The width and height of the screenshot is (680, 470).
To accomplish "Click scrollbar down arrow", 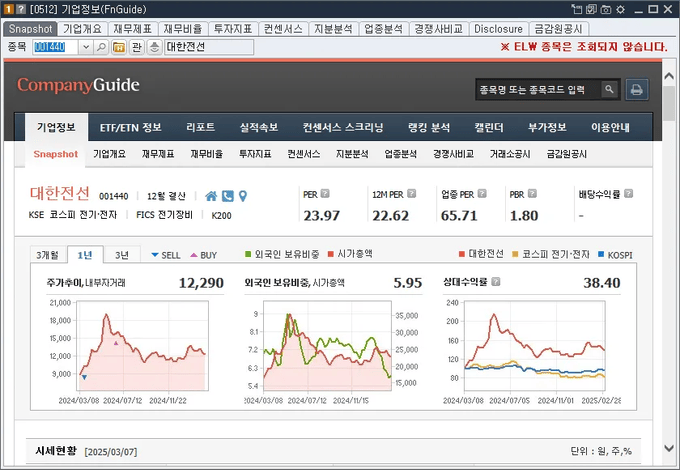I will click(669, 448).
